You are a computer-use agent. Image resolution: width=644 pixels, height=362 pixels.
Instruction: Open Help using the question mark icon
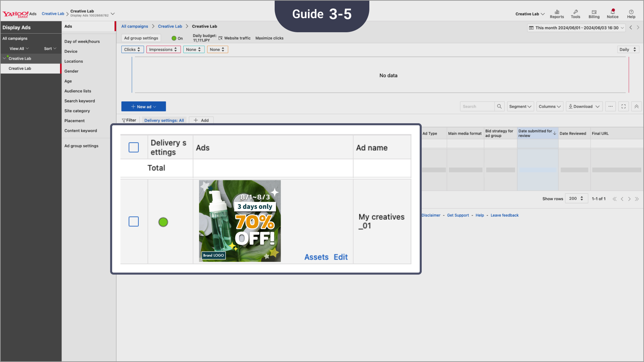coord(631,13)
